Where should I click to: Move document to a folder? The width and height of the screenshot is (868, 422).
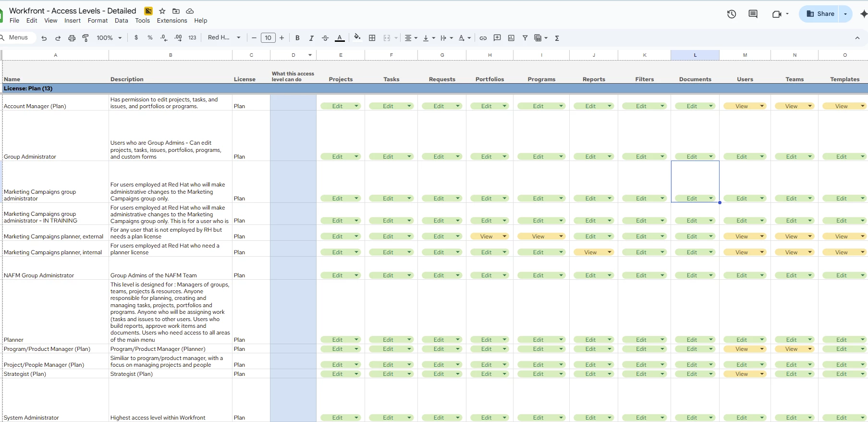176,11
